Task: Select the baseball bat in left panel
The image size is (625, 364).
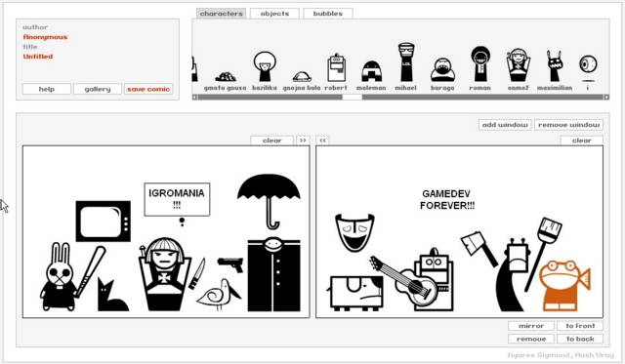Action: point(90,271)
